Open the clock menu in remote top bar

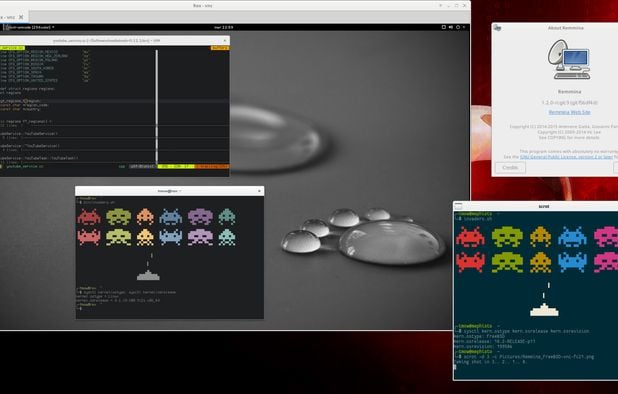pyautogui.click(x=223, y=27)
